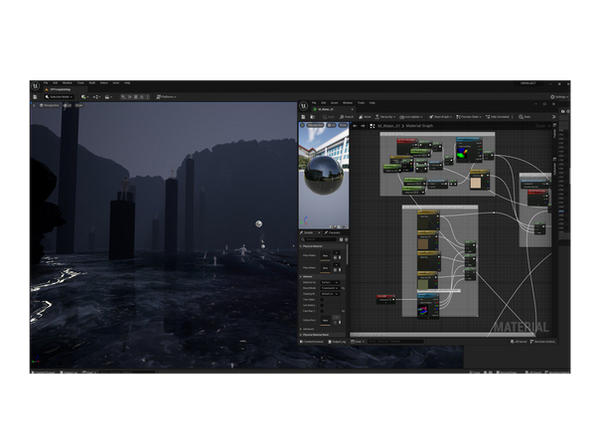Open the Actor menu in main editor
600x424 pixels.
[x=116, y=83]
